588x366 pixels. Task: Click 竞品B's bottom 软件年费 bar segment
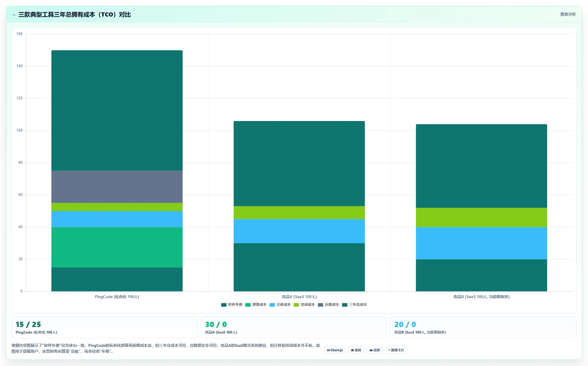(x=481, y=275)
